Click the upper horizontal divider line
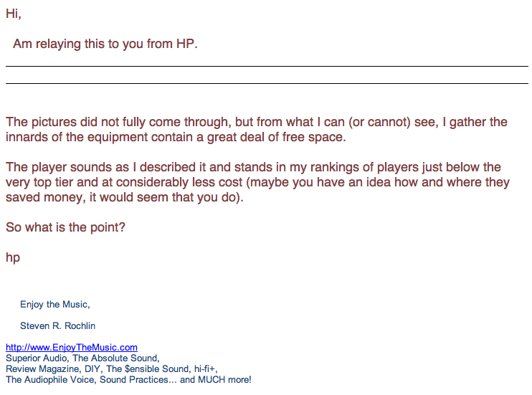Screen dimensions: 532x395 click(x=267, y=66)
